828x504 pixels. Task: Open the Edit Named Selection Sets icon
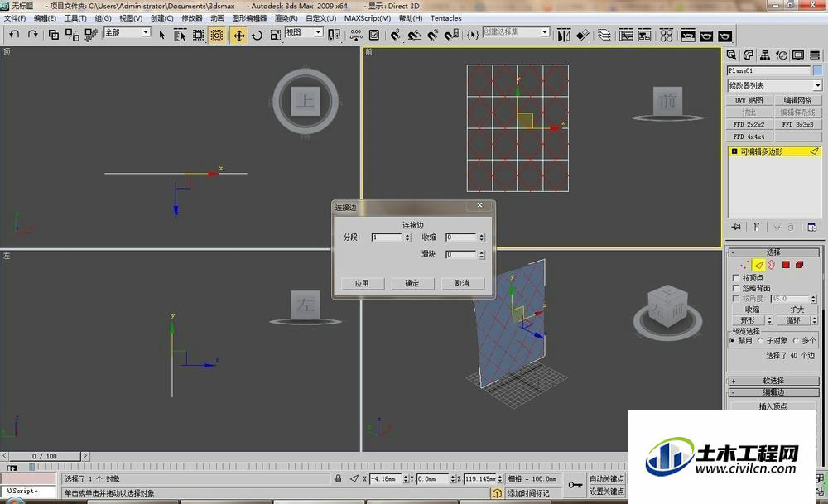tap(473, 36)
